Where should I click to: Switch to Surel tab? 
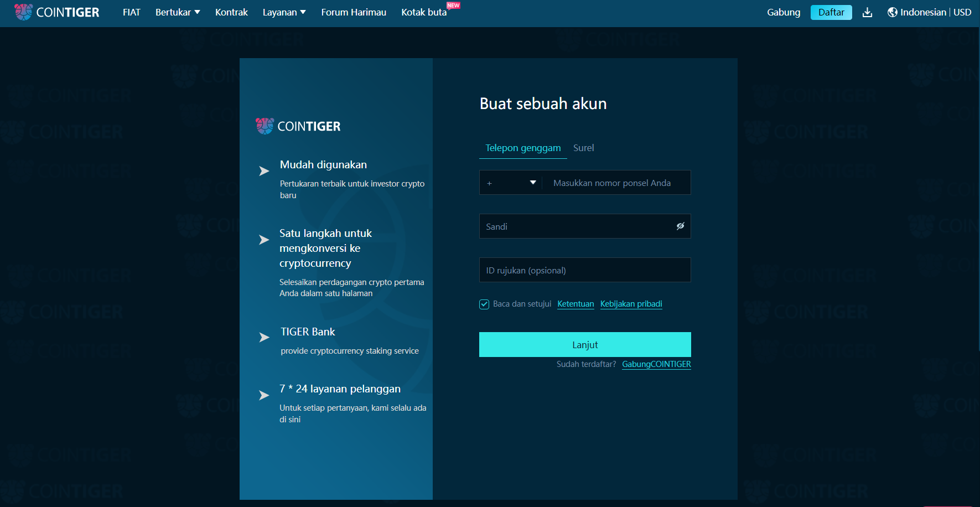pyautogui.click(x=583, y=148)
